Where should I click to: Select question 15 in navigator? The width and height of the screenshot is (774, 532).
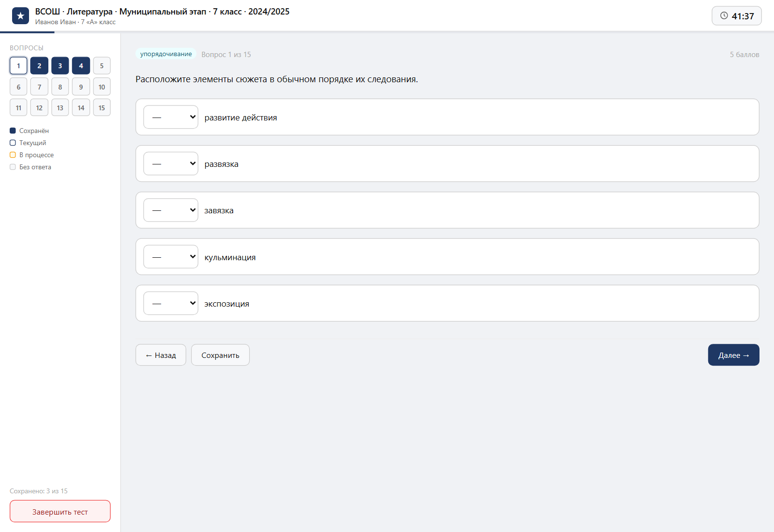click(102, 108)
